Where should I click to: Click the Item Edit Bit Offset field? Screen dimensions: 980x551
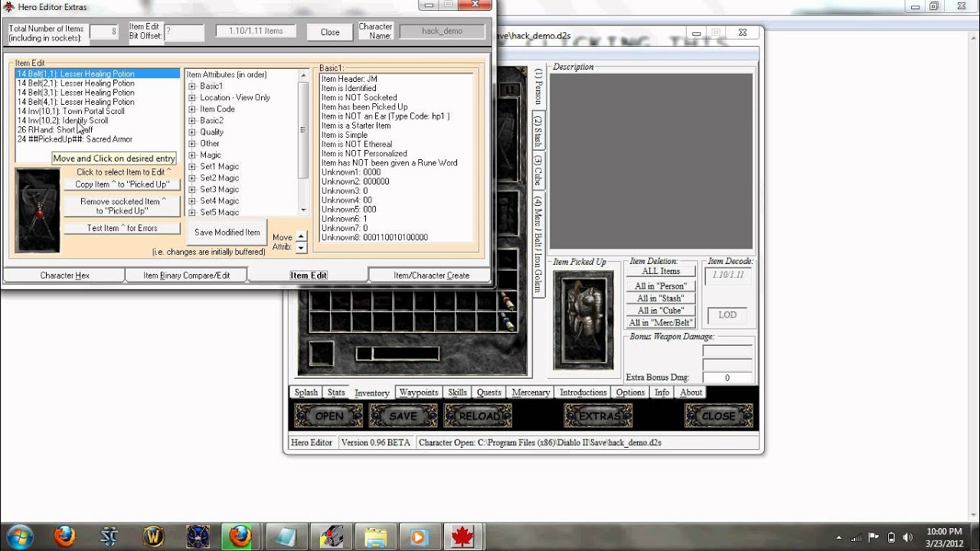pyautogui.click(x=184, y=32)
